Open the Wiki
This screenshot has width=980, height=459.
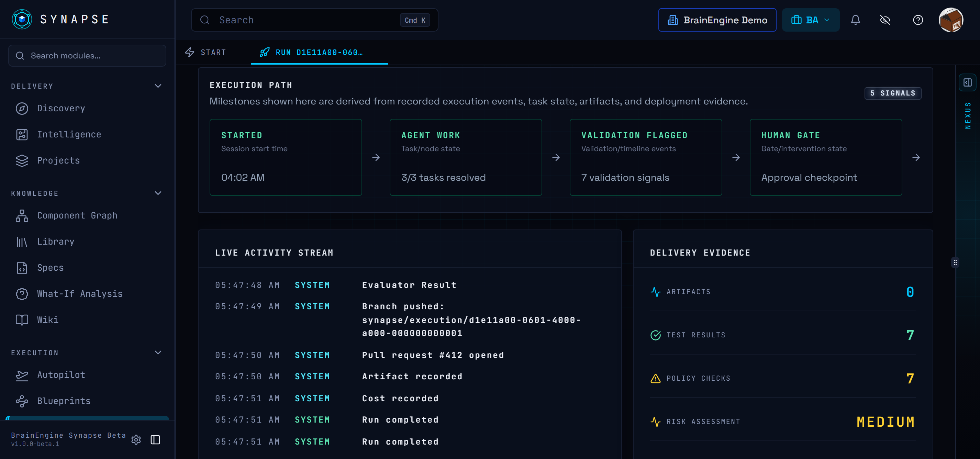pyautogui.click(x=87, y=320)
